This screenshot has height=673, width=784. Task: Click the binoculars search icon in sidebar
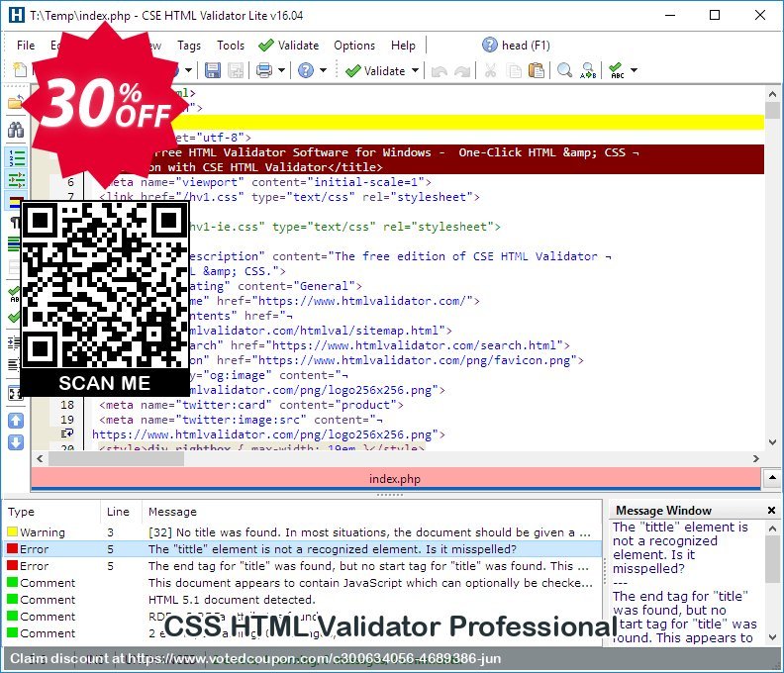click(16, 130)
